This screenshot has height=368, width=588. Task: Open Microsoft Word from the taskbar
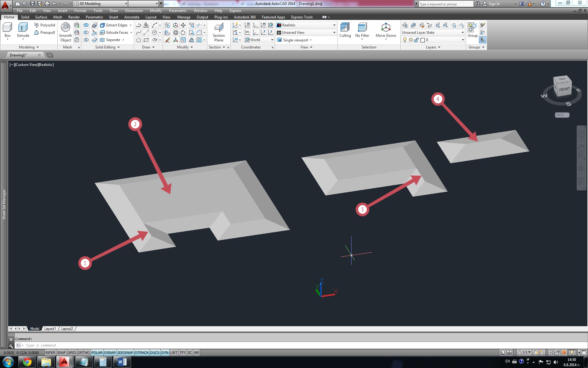click(122, 362)
